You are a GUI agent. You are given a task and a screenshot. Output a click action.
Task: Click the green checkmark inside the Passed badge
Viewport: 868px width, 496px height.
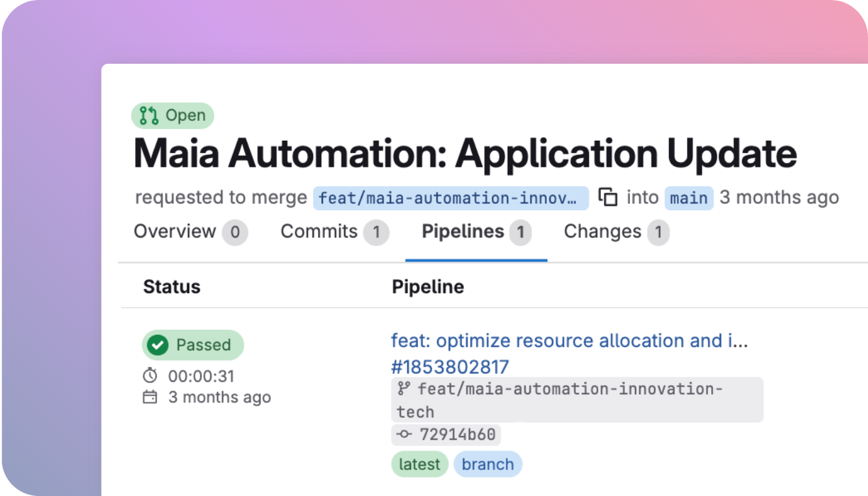tap(157, 345)
